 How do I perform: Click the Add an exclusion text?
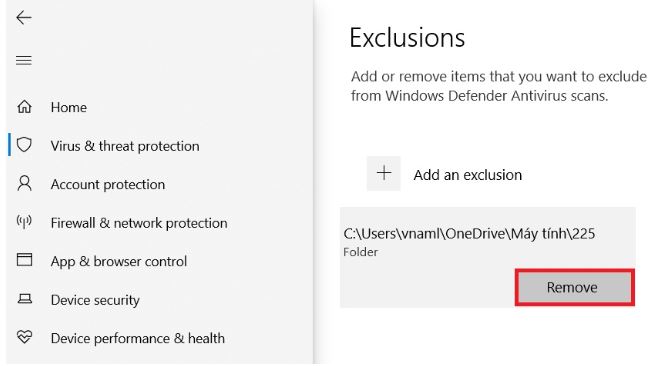tap(467, 175)
